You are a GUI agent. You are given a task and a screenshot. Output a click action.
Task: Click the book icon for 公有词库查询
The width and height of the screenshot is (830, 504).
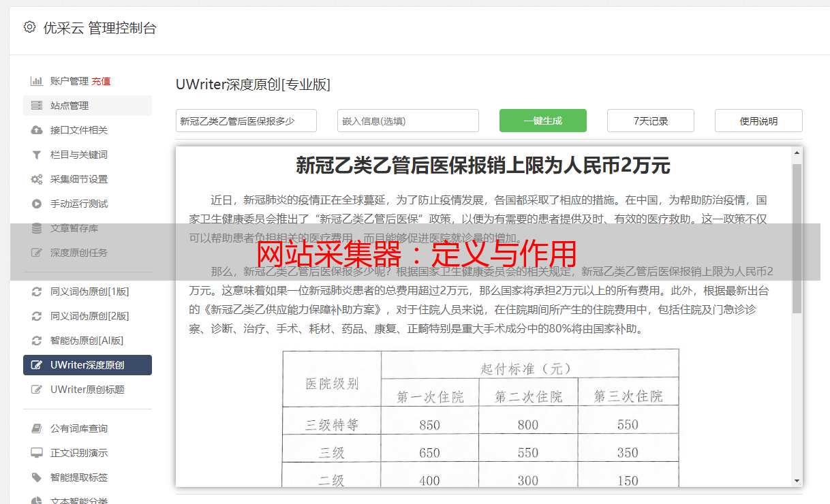pos(37,428)
